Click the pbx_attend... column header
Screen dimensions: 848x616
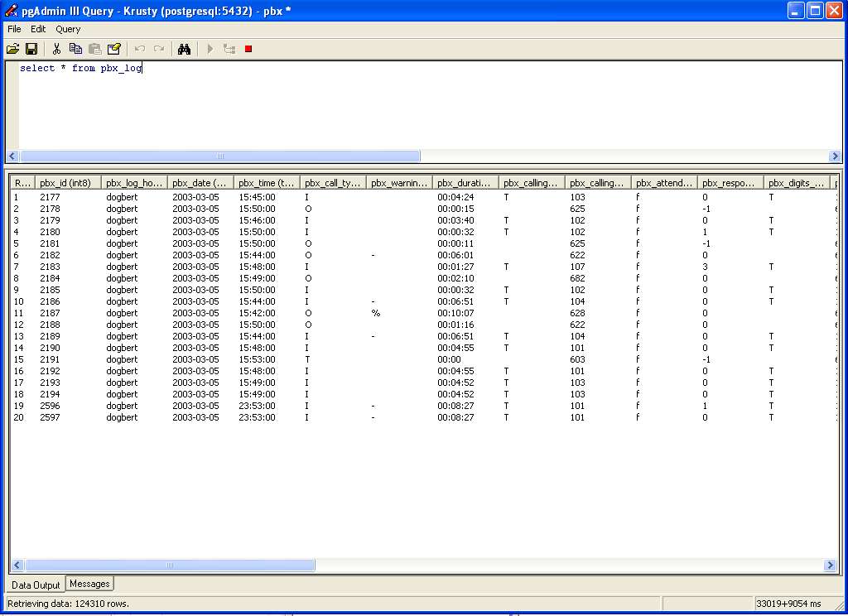coord(664,183)
